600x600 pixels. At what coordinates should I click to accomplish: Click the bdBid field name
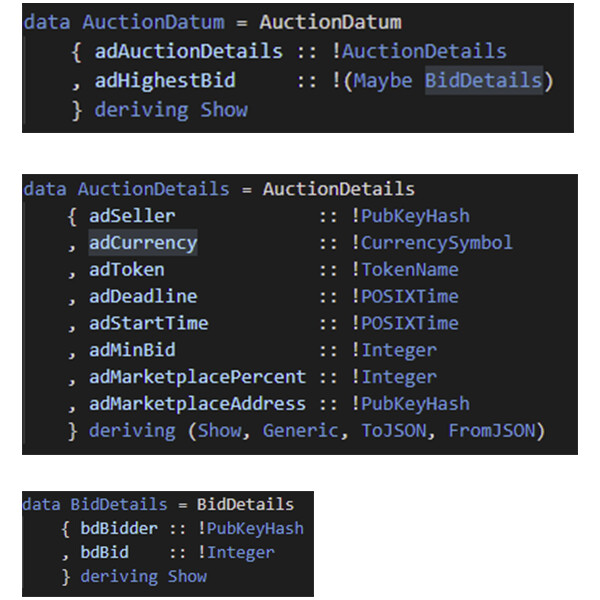104,552
